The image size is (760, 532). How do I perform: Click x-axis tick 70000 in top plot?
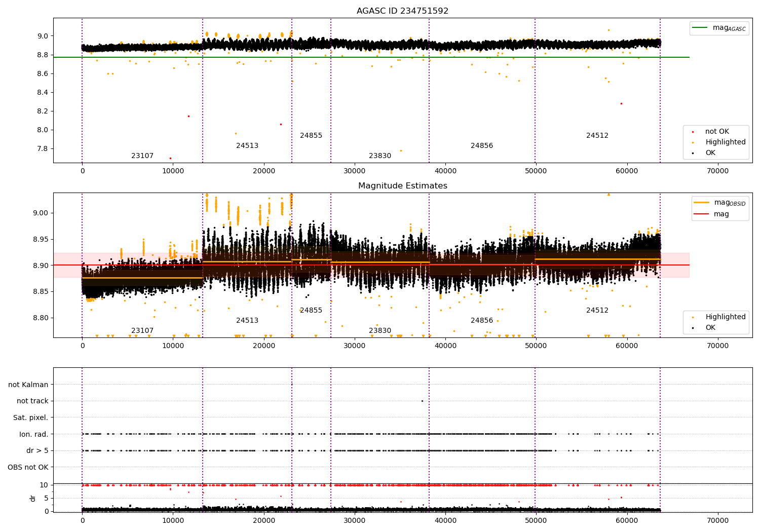pos(717,171)
